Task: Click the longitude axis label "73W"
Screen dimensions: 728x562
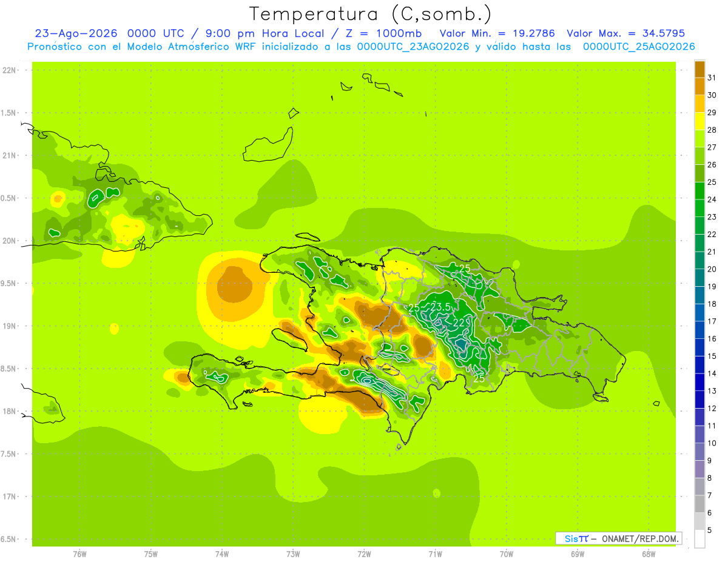Action: [293, 554]
